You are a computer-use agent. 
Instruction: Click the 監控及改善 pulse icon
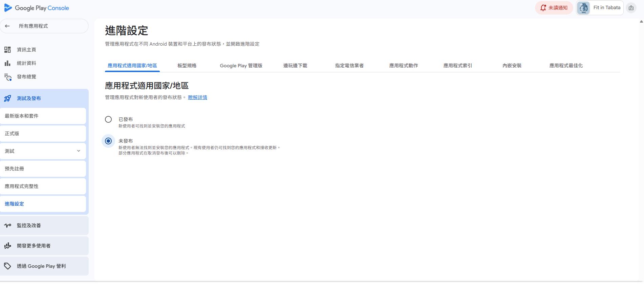click(7, 225)
